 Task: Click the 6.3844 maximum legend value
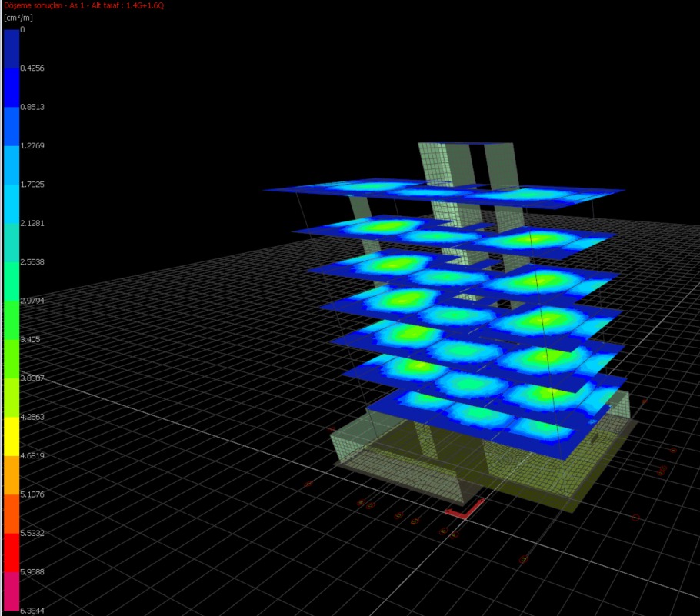tap(33, 611)
